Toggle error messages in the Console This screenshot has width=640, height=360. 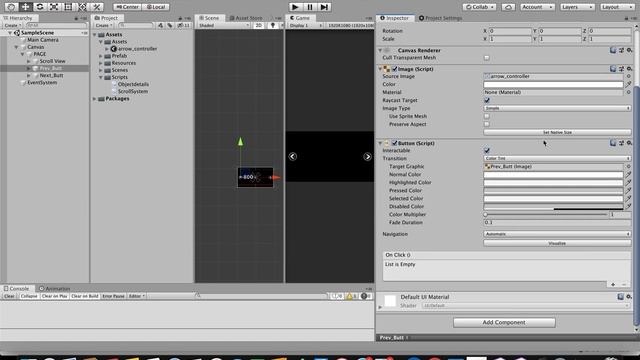point(366,296)
